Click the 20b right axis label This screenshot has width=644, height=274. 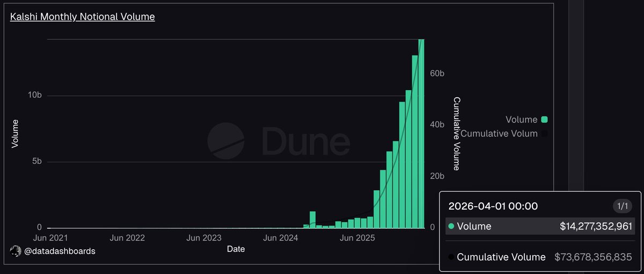437,176
